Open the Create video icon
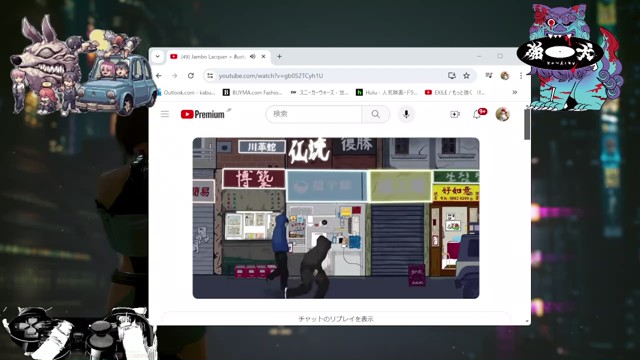The width and height of the screenshot is (640, 360). [x=455, y=114]
